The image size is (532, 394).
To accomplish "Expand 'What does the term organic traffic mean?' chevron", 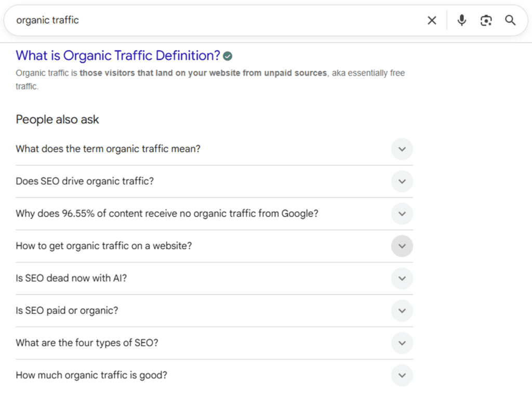I will click(402, 149).
